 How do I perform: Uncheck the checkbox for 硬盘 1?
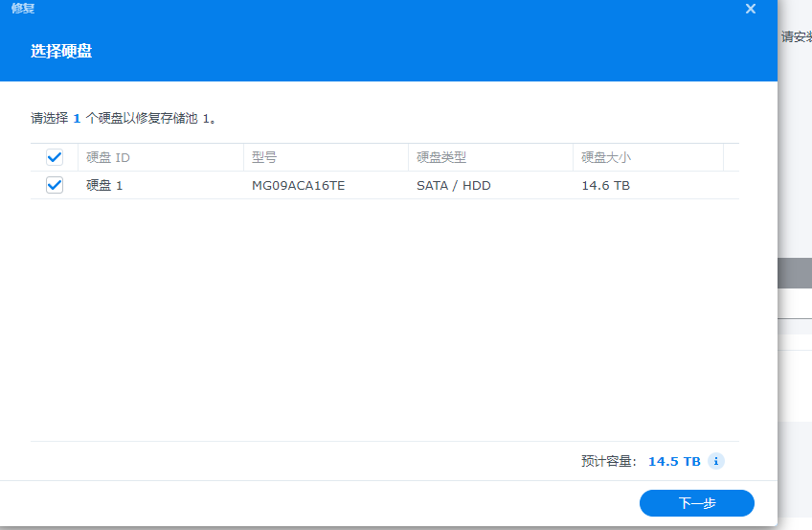(55, 185)
